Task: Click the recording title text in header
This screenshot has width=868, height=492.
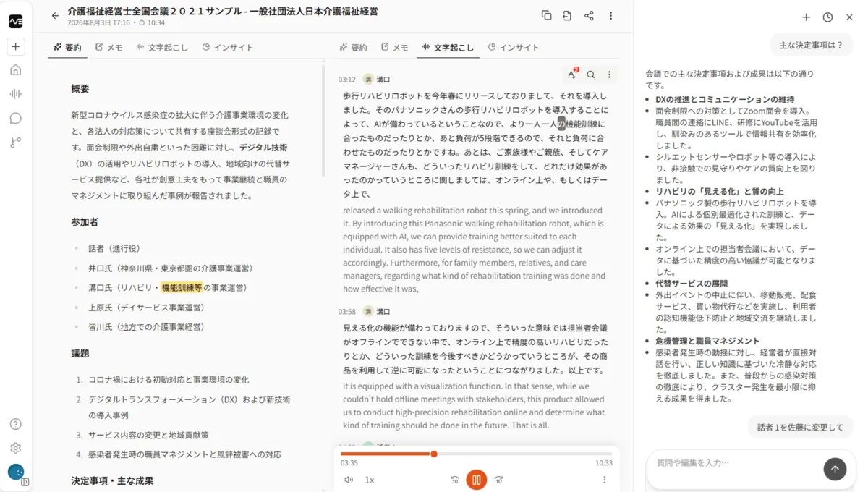Action: [x=223, y=12]
